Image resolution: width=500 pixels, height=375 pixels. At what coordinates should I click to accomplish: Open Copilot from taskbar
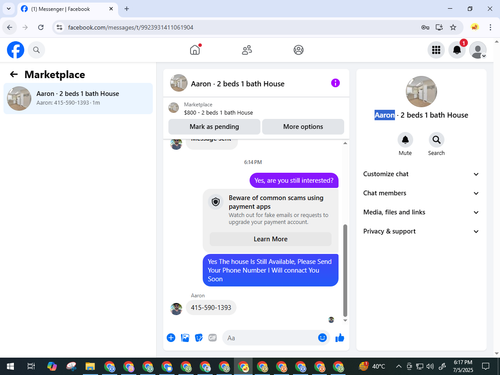[x=52, y=367]
